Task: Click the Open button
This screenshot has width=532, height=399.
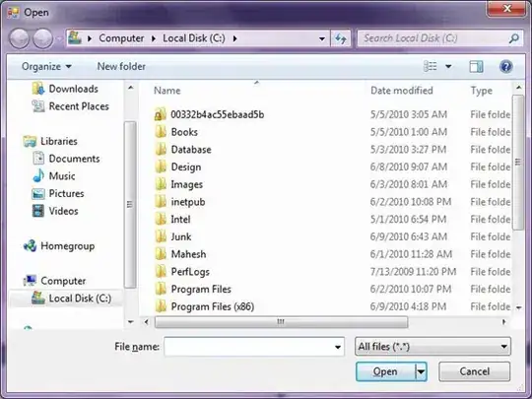Action: pyautogui.click(x=385, y=371)
